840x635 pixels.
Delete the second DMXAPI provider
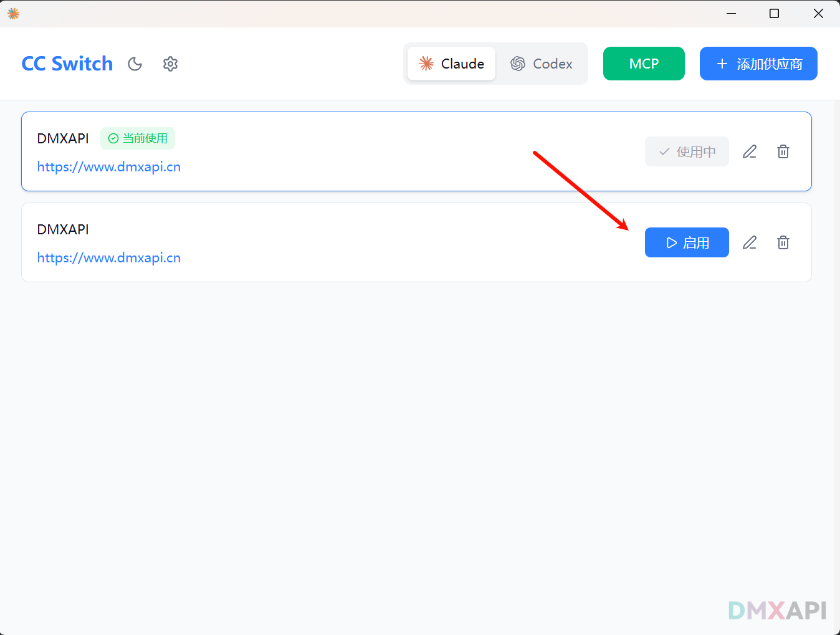pyautogui.click(x=783, y=242)
